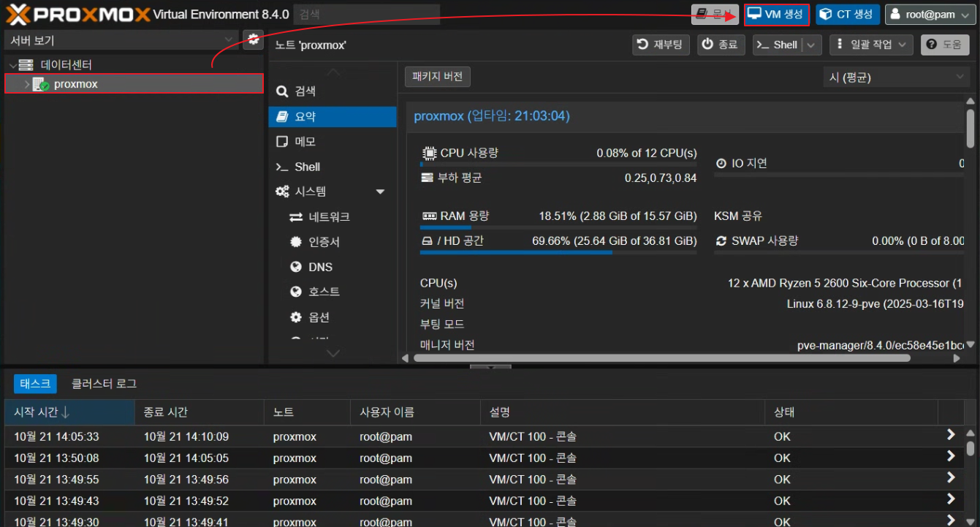The width and height of the screenshot is (980, 527).
Task: Select the 요약 summary menu item
Action: [x=333, y=117]
